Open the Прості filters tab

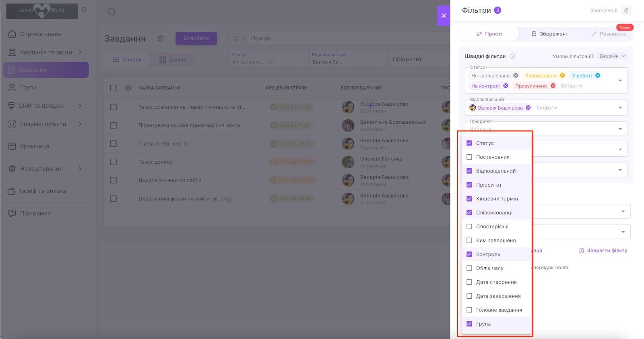489,34
